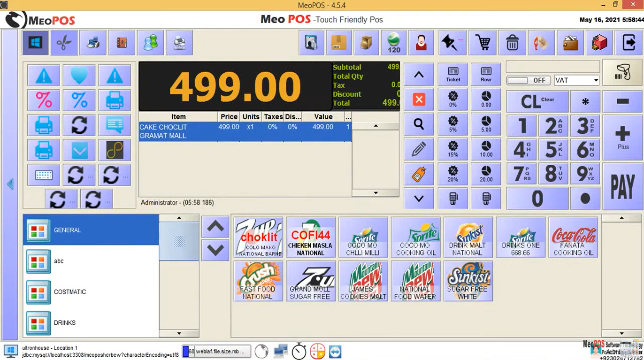This screenshot has width=644, height=360.
Task: Click the scissors icon in top toolbar
Action: point(64,43)
